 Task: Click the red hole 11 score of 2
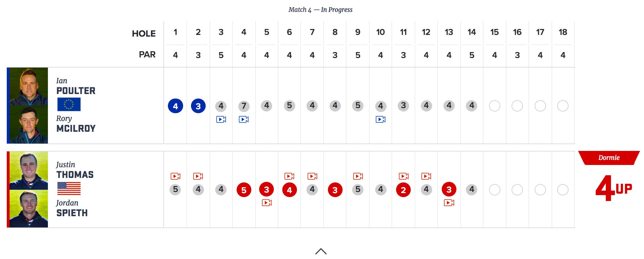[403, 190]
